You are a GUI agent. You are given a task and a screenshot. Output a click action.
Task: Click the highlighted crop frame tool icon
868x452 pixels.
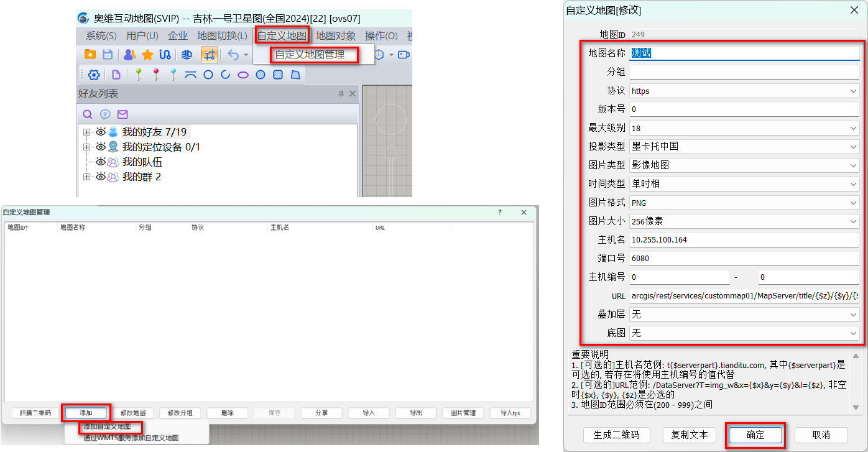[x=209, y=55]
